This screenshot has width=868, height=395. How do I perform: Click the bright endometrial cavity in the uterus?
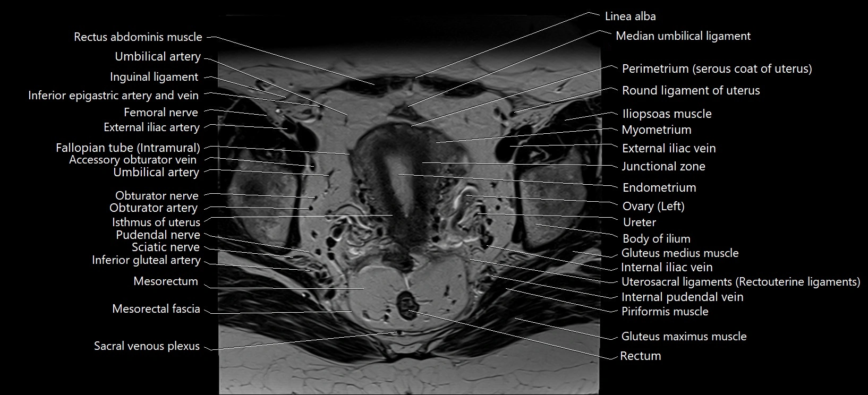click(x=399, y=183)
